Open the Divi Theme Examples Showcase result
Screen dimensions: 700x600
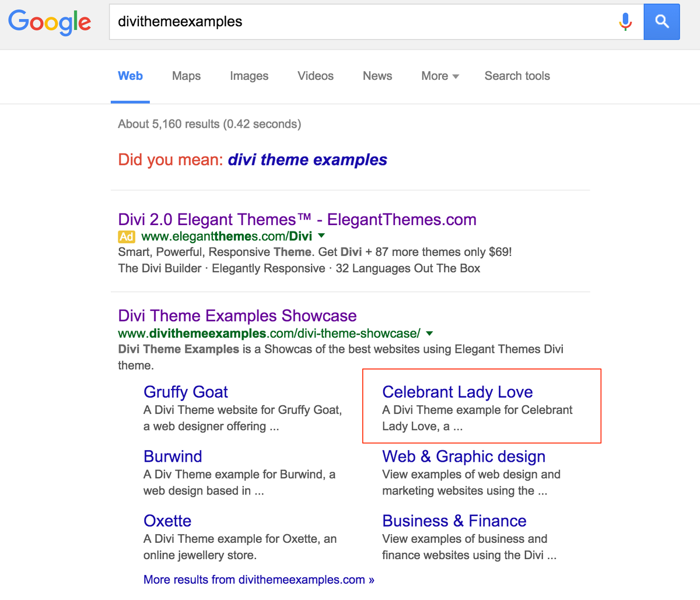click(237, 315)
